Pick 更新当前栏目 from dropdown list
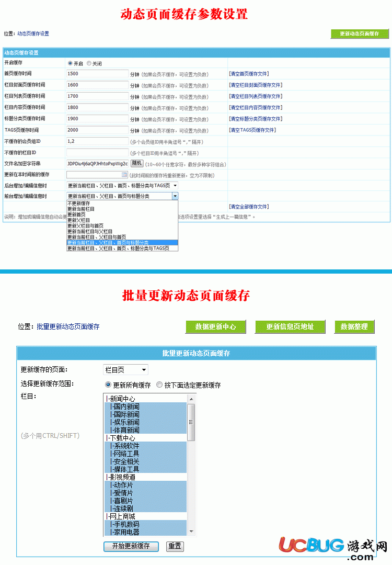The width and height of the screenshot is (392, 565). click(122, 209)
